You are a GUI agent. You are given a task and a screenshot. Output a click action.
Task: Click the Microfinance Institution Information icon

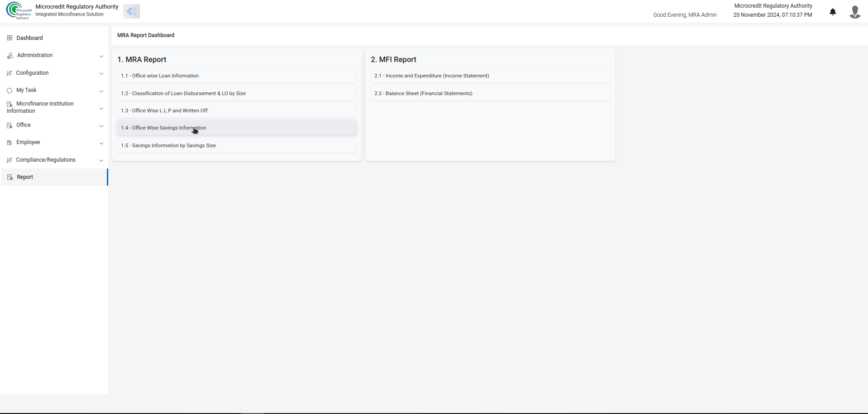click(10, 104)
